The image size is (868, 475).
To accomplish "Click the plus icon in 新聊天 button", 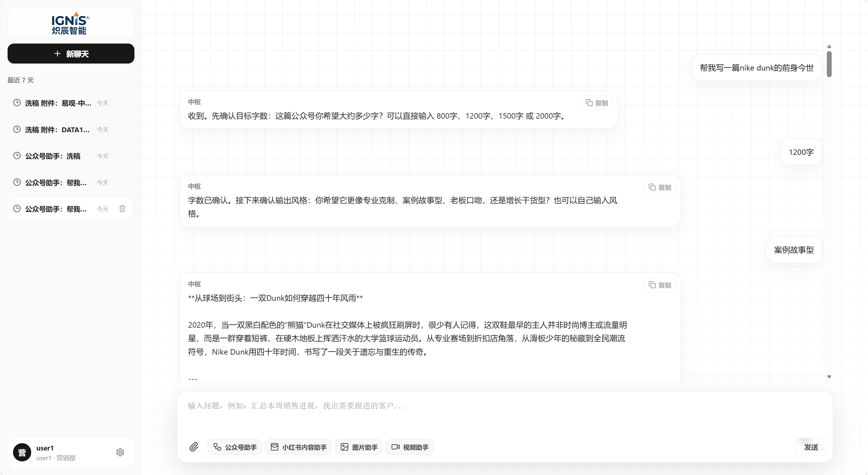I will 57,54.
